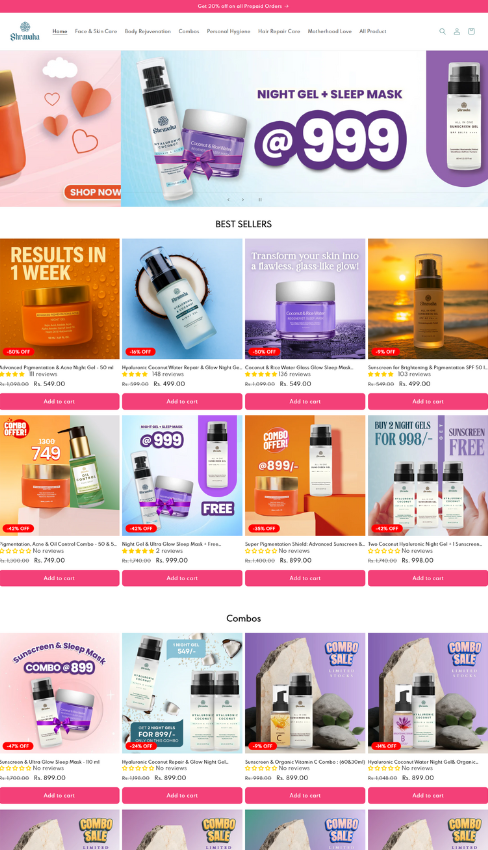Image resolution: width=488 pixels, height=850 pixels.
Task: Open the search icon in header
Action: (x=442, y=31)
